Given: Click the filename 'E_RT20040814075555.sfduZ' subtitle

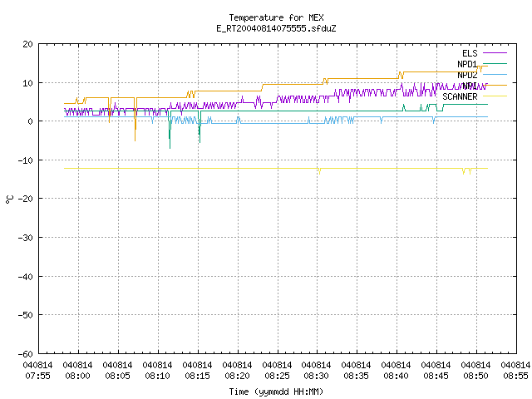Looking at the screenshot, I should [276, 28].
